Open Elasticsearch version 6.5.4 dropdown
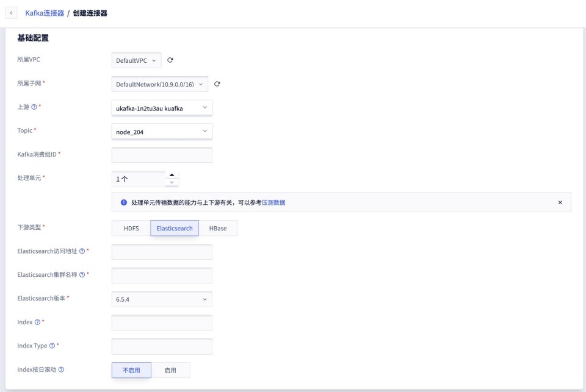This screenshot has height=392, width=586. point(162,299)
